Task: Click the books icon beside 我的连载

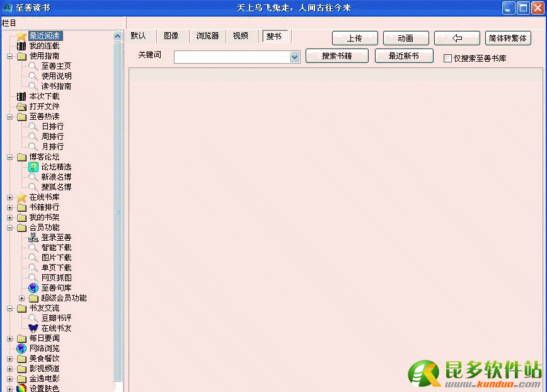Action: click(21, 46)
